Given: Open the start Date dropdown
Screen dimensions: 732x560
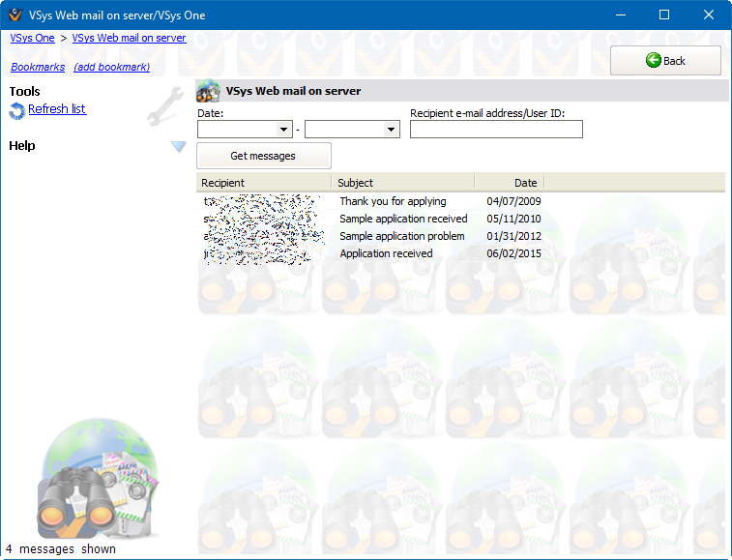Looking at the screenshot, I should (283, 130).
